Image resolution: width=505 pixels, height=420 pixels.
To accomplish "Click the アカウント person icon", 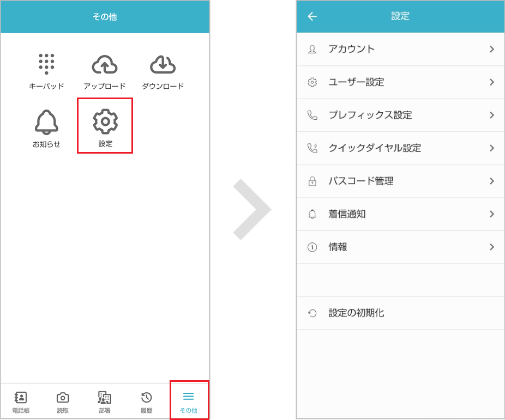I will pos(312,49).
